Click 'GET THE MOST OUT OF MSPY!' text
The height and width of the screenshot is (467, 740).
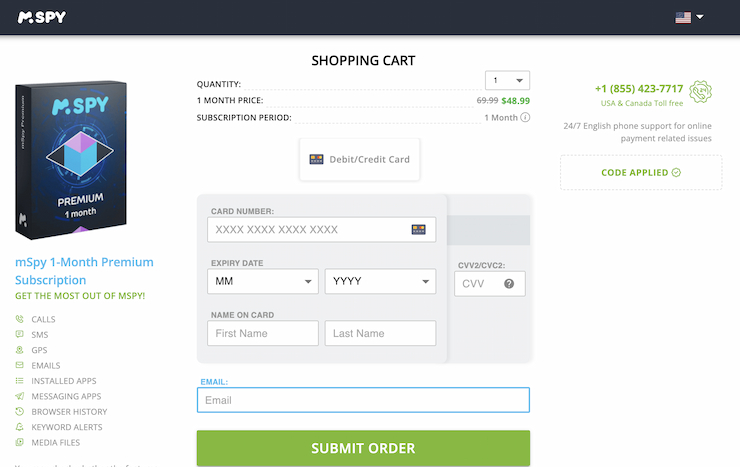coord(80,296)
